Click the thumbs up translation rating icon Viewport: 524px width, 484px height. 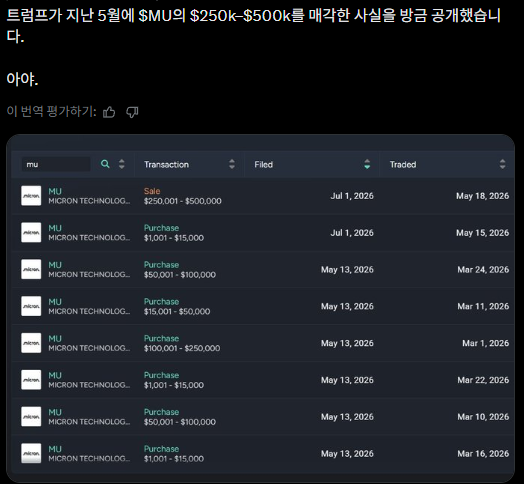109,112
